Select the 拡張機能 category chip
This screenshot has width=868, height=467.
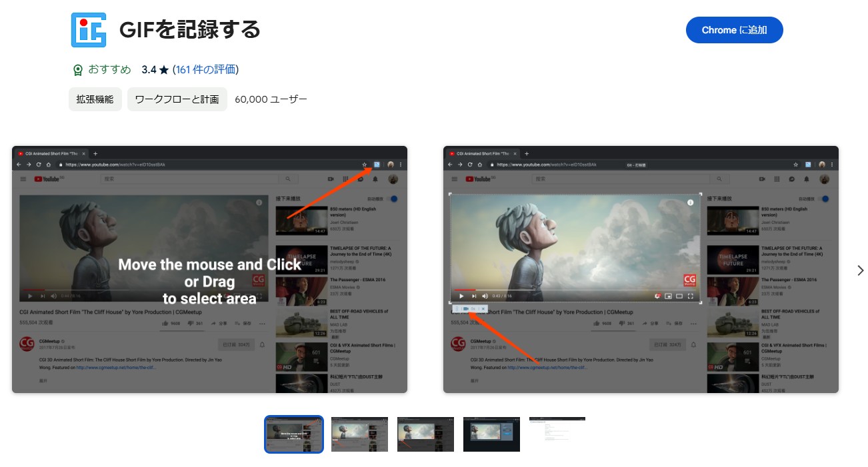coord(95,99)
